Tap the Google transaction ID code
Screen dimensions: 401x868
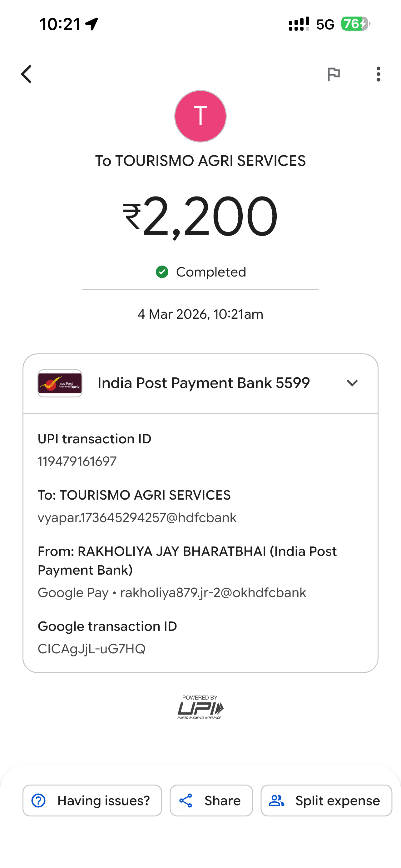tap(92, 649)
